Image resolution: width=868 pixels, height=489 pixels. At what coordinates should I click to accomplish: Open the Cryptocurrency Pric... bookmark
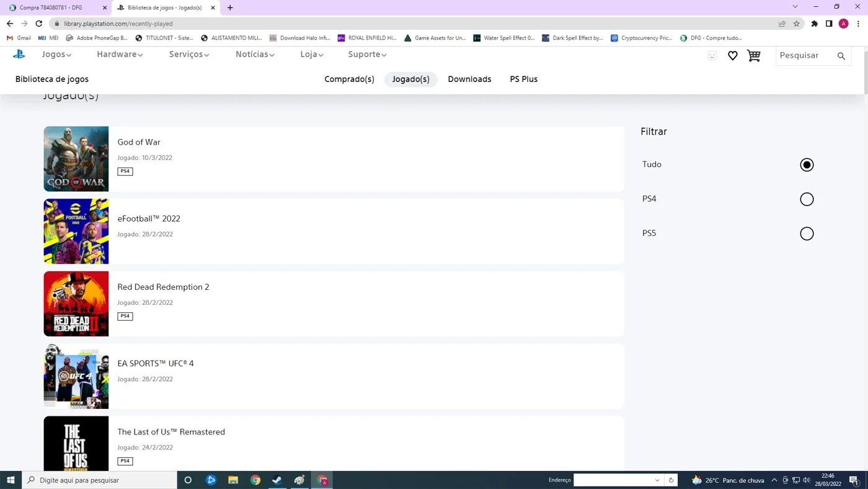pyautogui.click(x=642, y=38)
